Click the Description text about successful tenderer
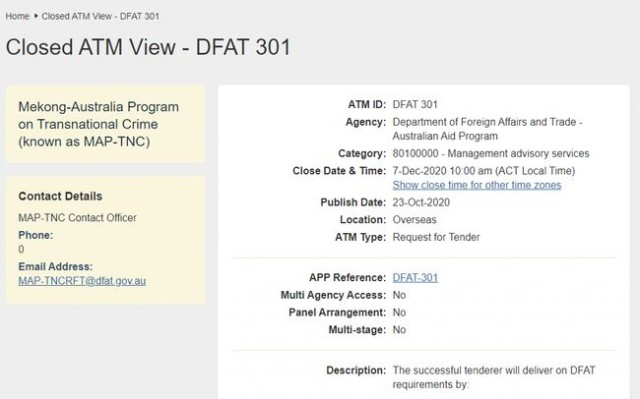Screen dimensions: 640x399 pyautogui.click(x=494, y=377)
